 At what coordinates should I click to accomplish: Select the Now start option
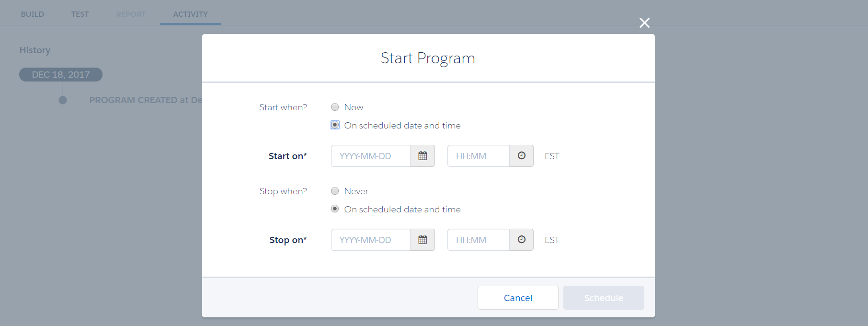(x=334, y=107)
